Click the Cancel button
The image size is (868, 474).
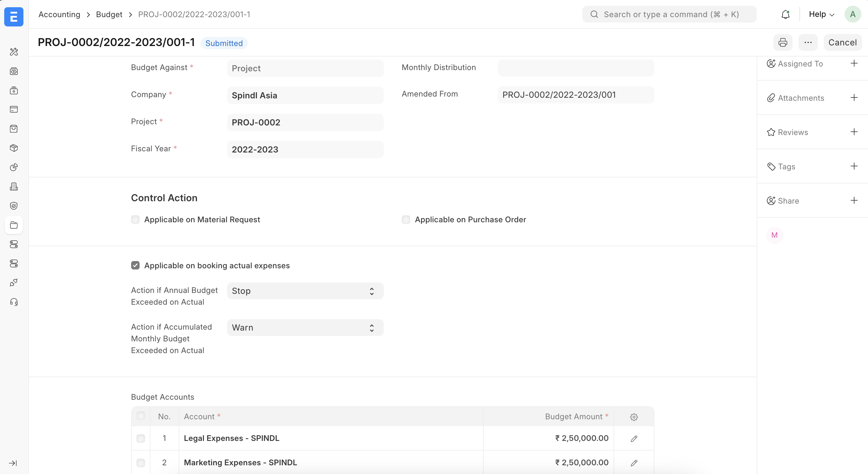click(x=842, y=42)
